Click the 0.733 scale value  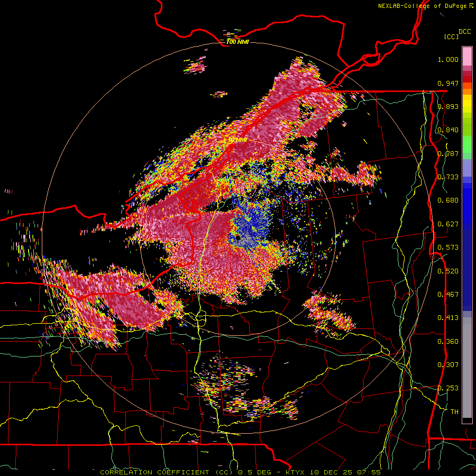click(448, 177)
